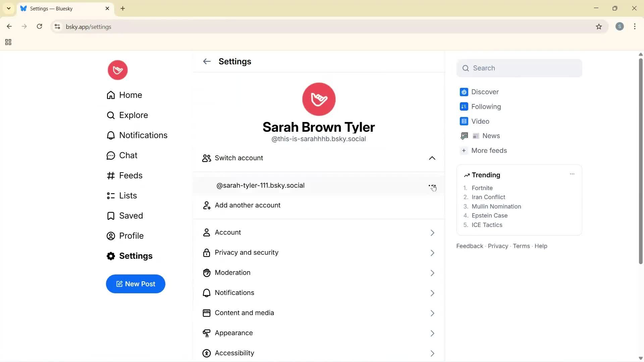
Task: Open the Feeds section via hash icon
Action: tap(111, 175)
